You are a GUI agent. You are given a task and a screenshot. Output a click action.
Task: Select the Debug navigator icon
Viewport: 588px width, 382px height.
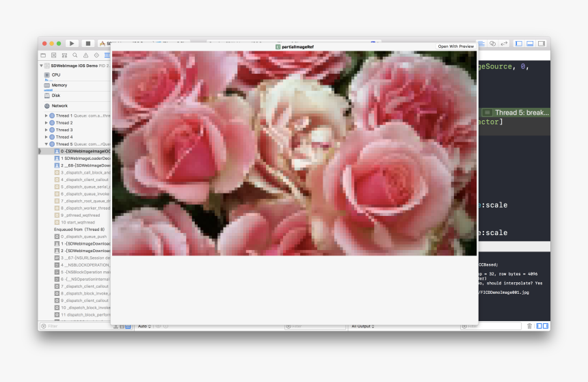tap(107, 55)
